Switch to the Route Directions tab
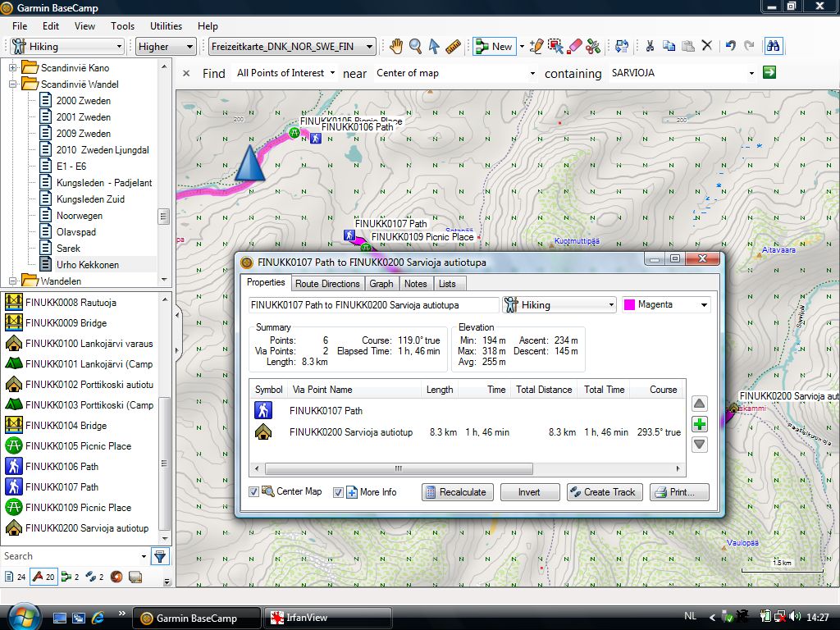840x630 pixels. pyautogui.click(x=327, y=284)
